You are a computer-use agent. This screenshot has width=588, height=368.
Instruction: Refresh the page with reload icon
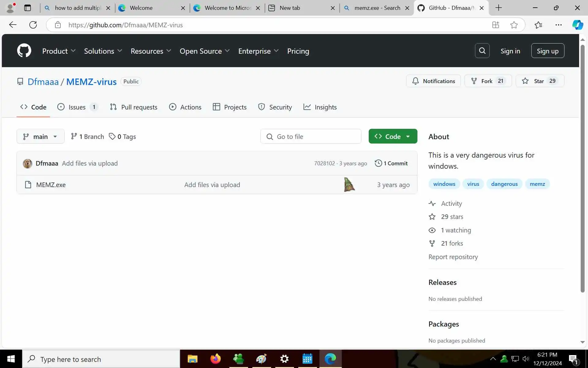pos(33,25)
